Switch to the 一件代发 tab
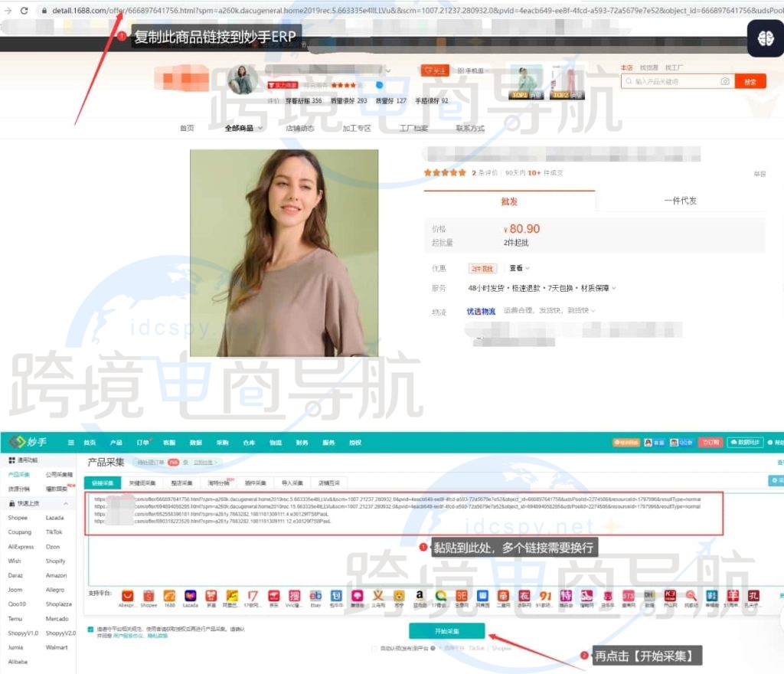784x674 pixels. click(680, 201)
